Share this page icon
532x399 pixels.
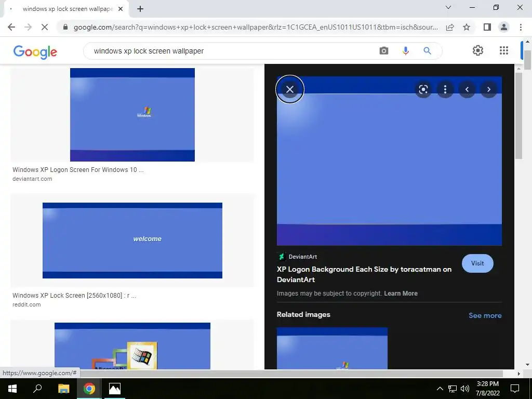tap(450, 27)
